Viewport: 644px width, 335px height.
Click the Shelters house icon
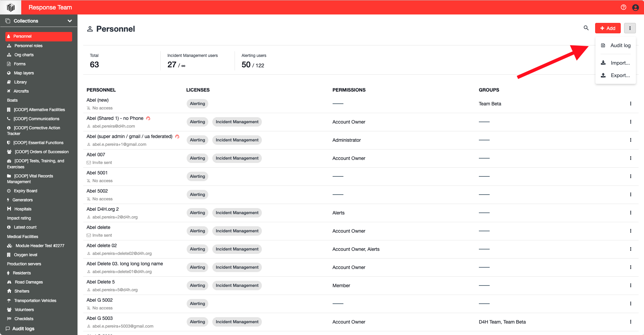click(9, 291)
